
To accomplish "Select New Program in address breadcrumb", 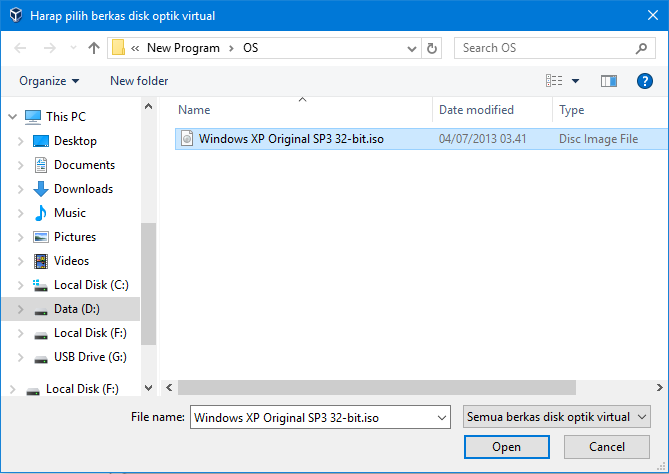I will click(183, 48).
